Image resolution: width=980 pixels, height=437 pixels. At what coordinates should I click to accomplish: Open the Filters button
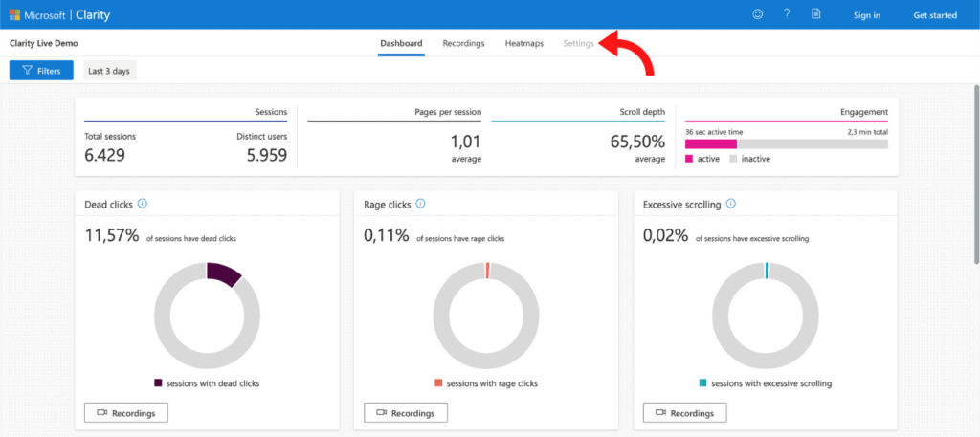coord(41,71)
